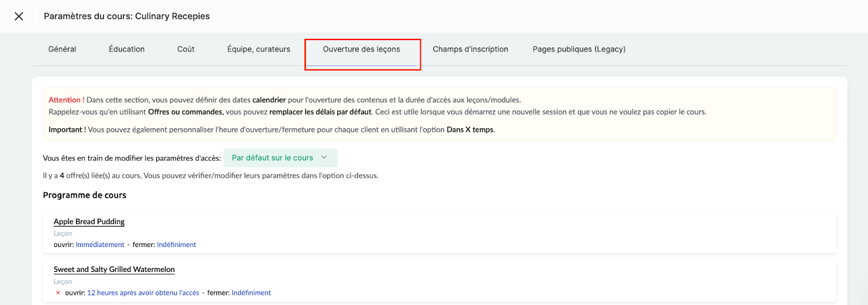This screenshot has width=868, height=305.
Task: Click the yellow Attention notice banner
Action: pos(439,114)
